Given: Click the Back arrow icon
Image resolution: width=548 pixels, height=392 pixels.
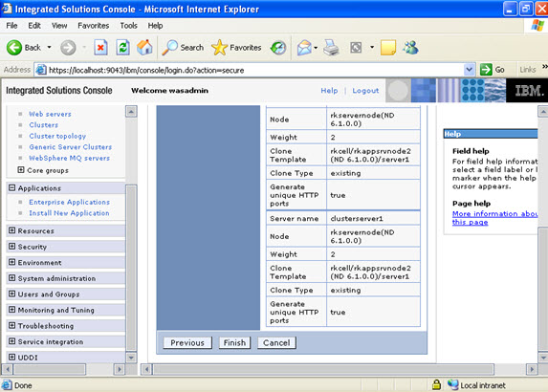Looking at the screenshot, I should (14, 48).
